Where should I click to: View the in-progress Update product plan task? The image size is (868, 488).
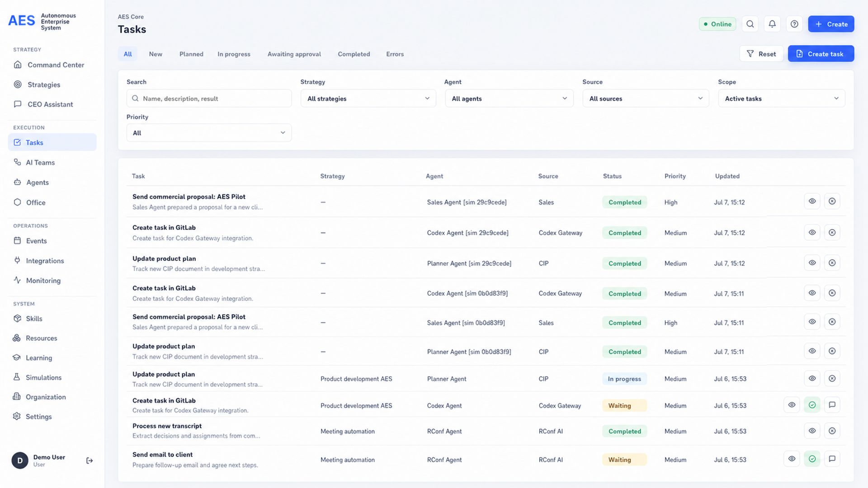point(812,379)
